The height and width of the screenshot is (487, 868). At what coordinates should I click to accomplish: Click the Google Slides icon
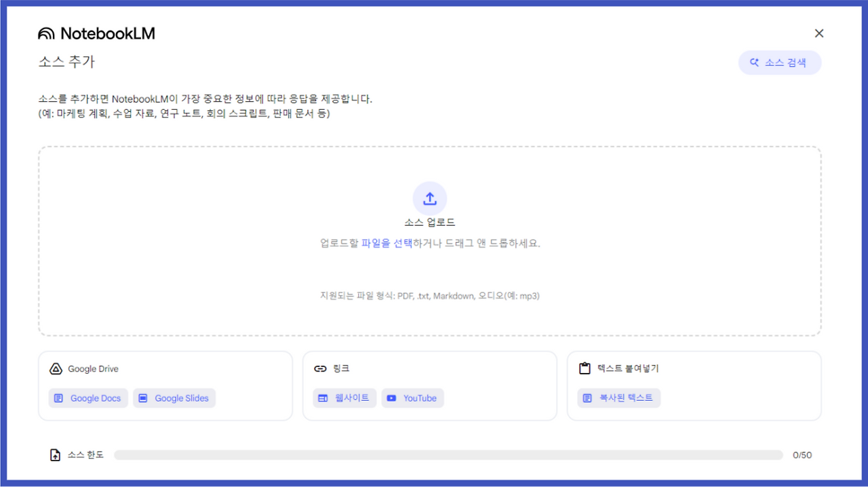click(142, 398)
